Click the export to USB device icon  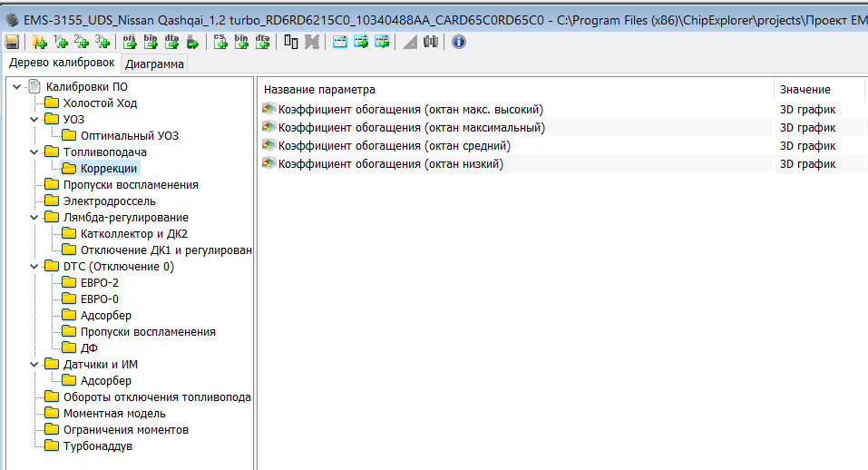(x=192, y=42)
